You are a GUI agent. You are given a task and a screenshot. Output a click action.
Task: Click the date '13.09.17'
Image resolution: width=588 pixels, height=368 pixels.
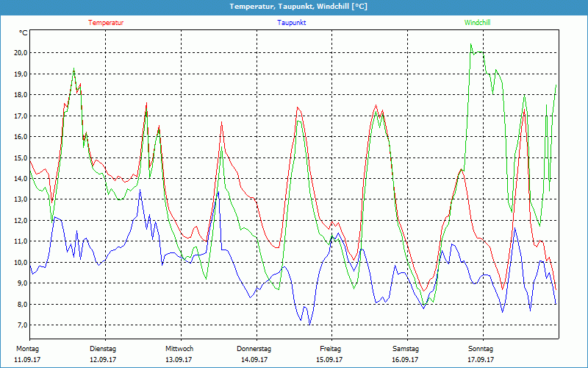pyautogui.click(x=179, y=360)
